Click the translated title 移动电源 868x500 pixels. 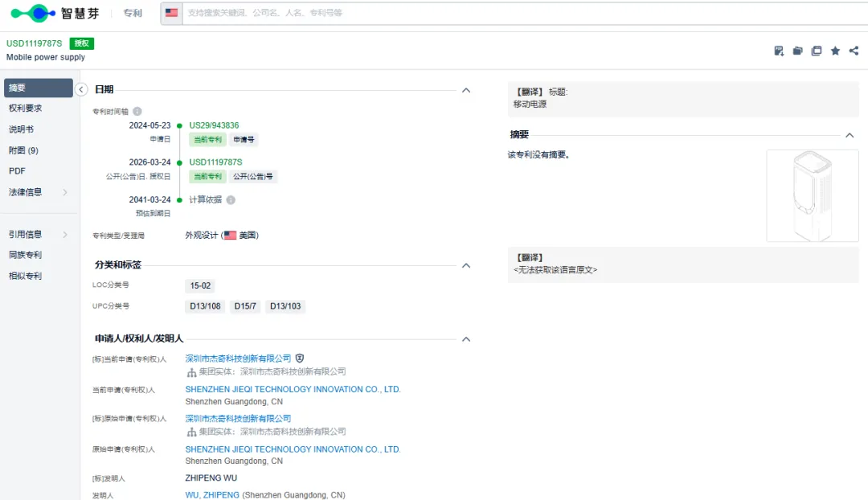[x=530, y=104]
